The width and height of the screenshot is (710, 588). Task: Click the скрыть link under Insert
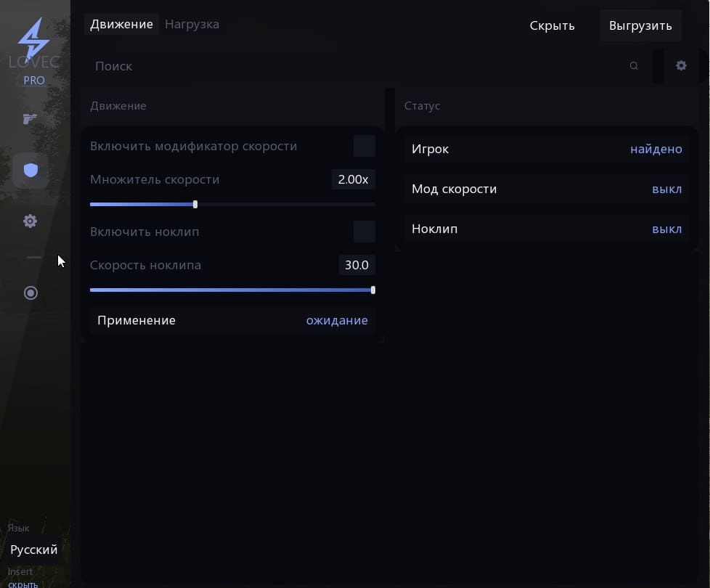23,584
